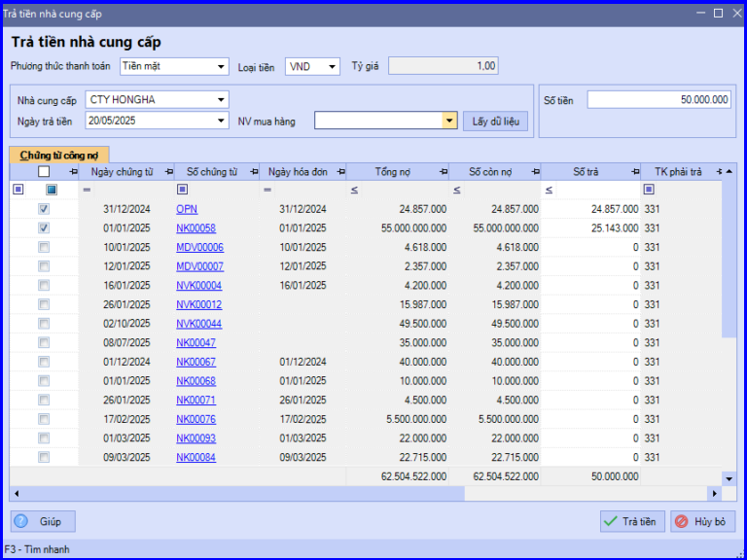Click the Hủy bỏ button
Screen dimensions: 747x560
[x=702, y=521]
